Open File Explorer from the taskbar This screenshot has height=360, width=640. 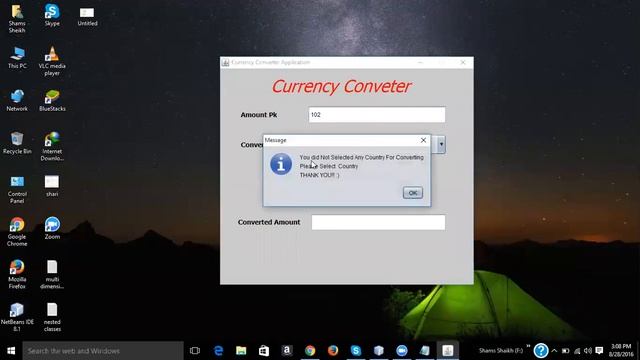click(x=241, y=351)
